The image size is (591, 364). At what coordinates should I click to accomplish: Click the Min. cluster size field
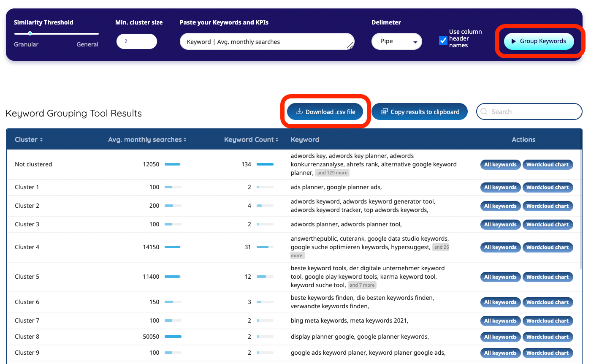pyautogui.click(x=136, y=41)
